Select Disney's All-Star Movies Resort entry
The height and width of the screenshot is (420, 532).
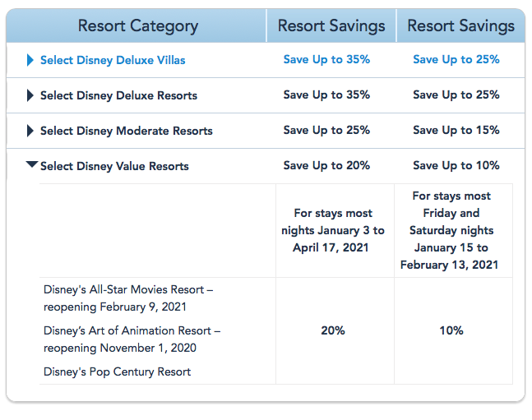coord(128,298)
